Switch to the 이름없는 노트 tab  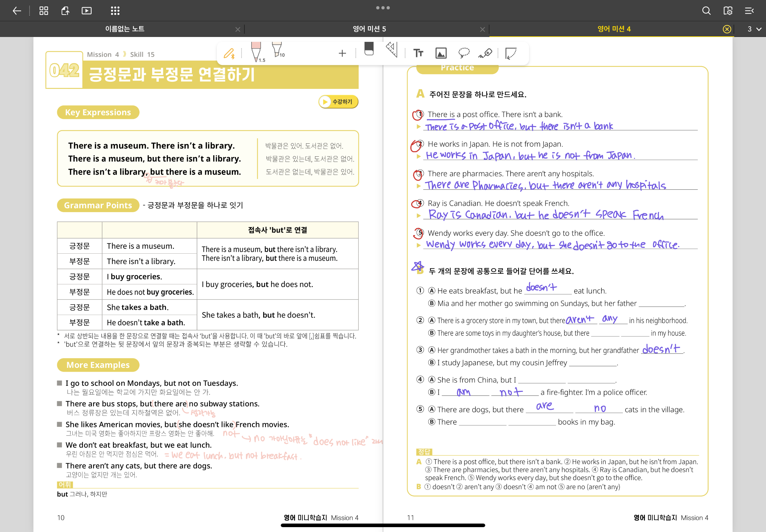125,29
